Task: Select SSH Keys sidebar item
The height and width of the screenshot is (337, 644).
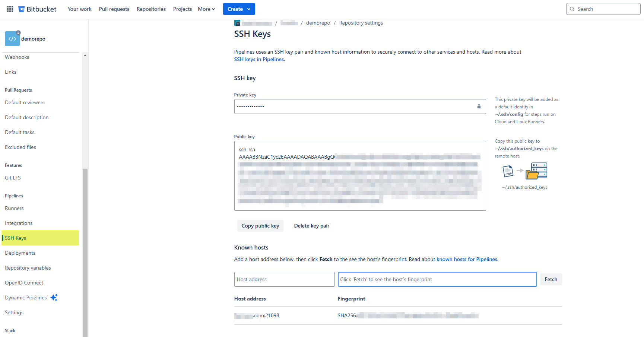Action: coord(40,238)
